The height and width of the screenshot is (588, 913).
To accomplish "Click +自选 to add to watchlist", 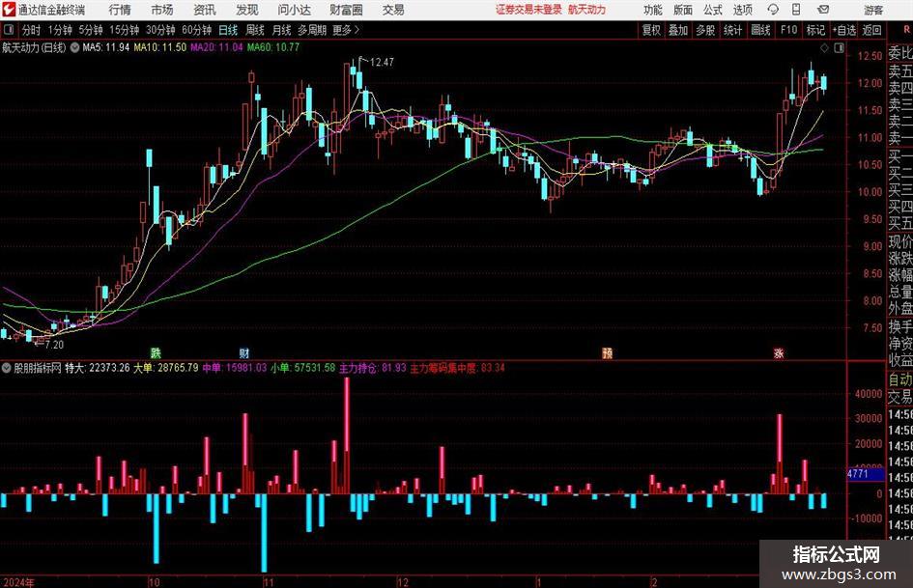I will pos(844,30).
